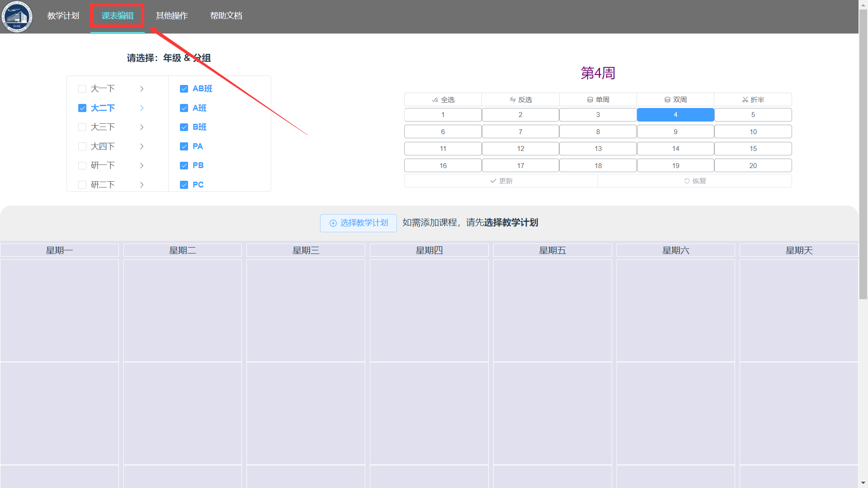Uncheck the 大二下 checkbox
Image resolution: width=868 pixels, height=488 pixels.
pyautogui.click(x=82, y=108)
